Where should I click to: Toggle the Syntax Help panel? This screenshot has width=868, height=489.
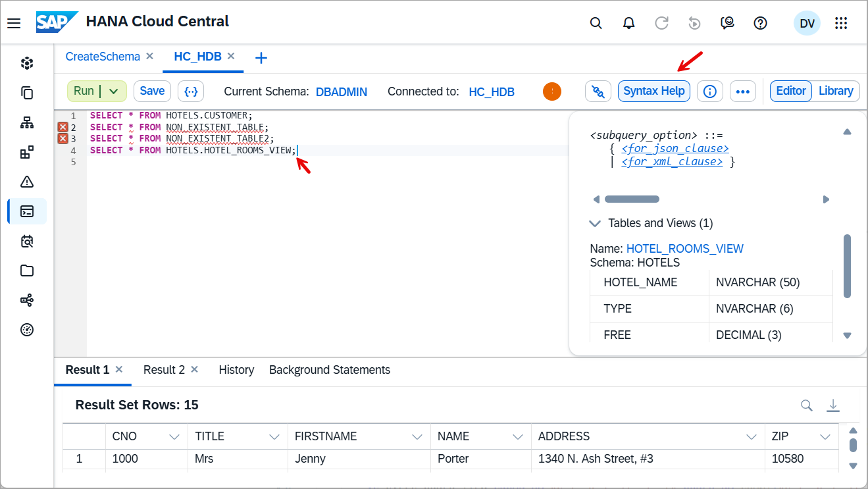point(654,91)
